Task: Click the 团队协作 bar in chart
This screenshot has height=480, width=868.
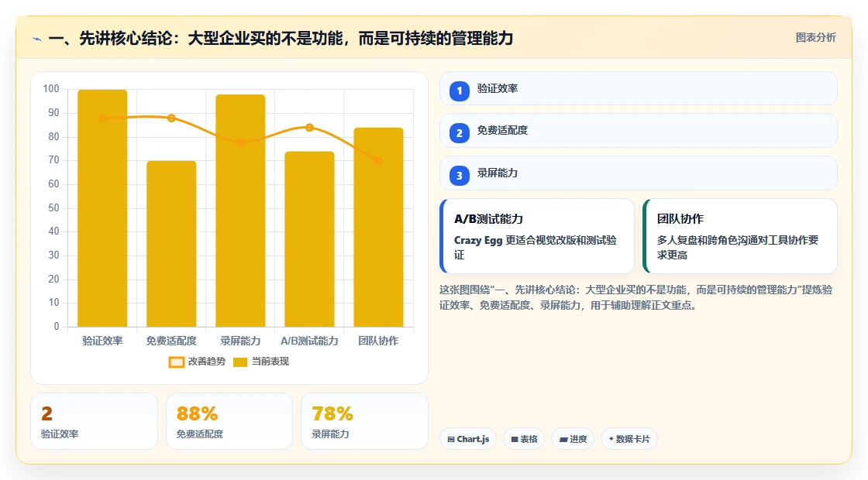Action: click(379, 228)
